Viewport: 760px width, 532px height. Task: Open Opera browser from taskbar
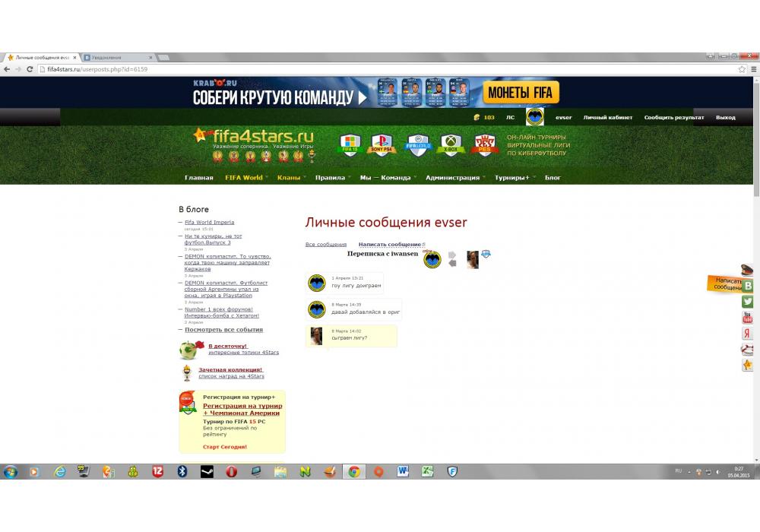232,471
